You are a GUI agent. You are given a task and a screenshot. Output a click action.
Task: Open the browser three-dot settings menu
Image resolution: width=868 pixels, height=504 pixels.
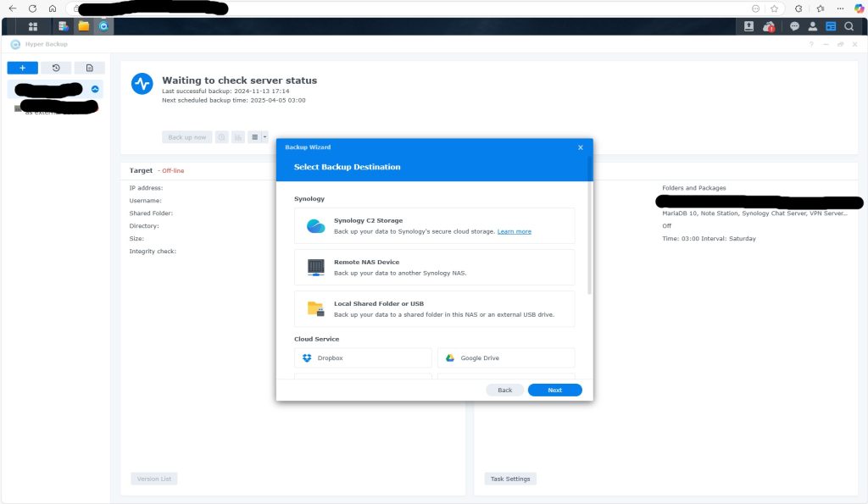click(x=840, y=8)
